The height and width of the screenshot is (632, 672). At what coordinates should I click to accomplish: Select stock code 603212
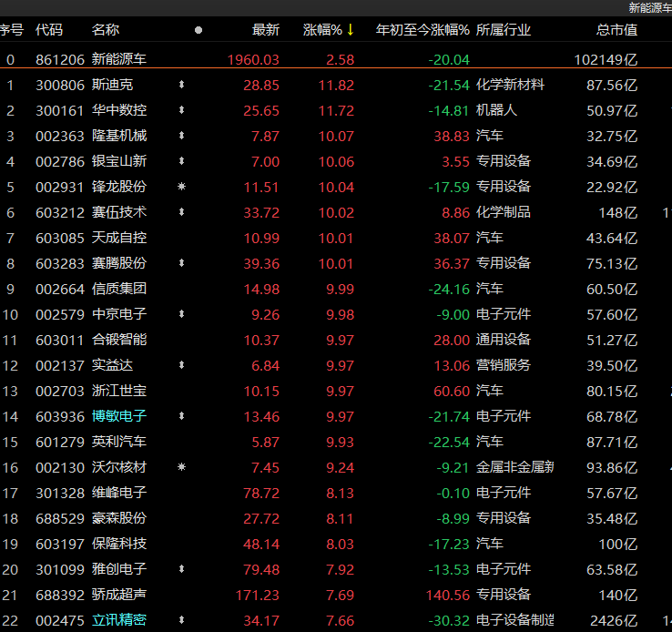coord(60,212)
